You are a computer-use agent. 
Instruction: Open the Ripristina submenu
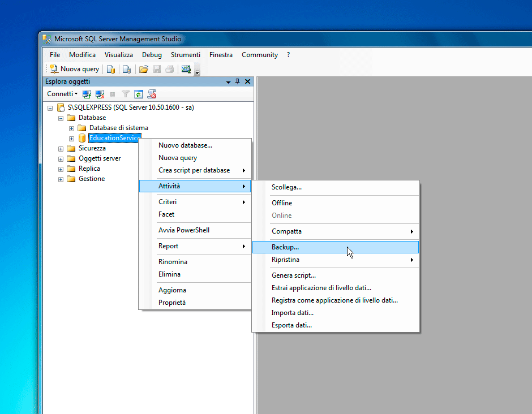[x=336, y=260]
